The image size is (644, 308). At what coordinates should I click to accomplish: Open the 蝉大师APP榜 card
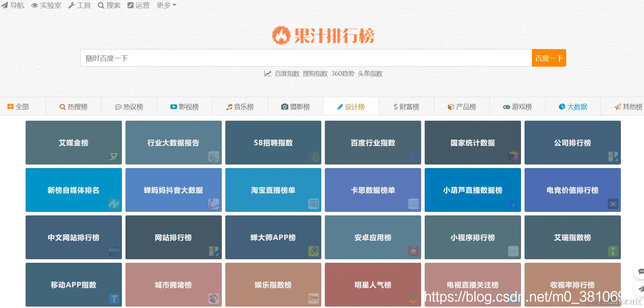[273, 237]
